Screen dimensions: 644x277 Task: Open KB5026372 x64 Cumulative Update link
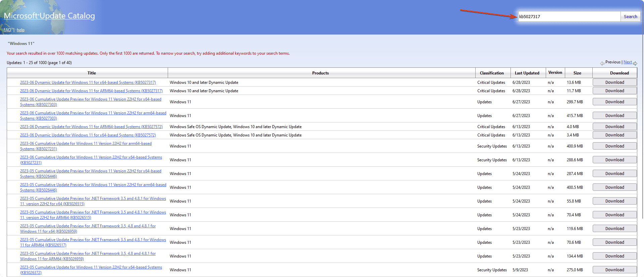(x=91, y=270)
